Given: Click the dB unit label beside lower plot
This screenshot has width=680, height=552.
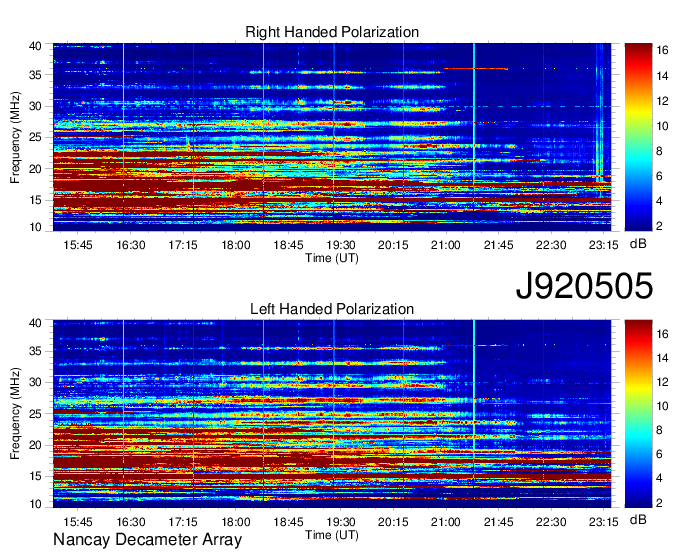Looking at the screenshot, I should click(638, 519).
